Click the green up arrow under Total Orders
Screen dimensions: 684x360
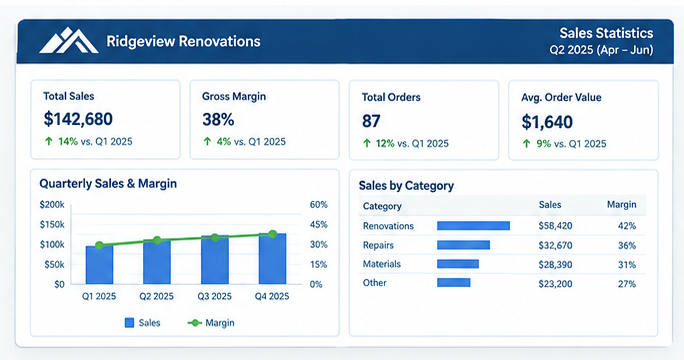click(x=367, y=143)
